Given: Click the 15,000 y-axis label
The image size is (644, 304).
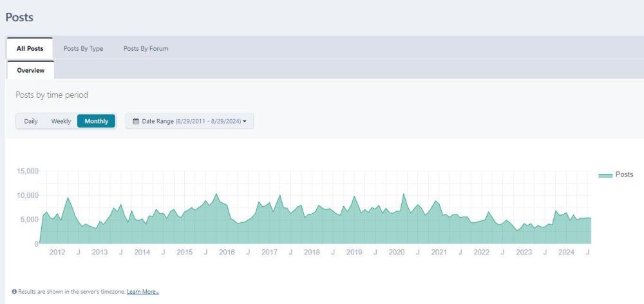Looking at the screenshot, I should tap(27, 171).
